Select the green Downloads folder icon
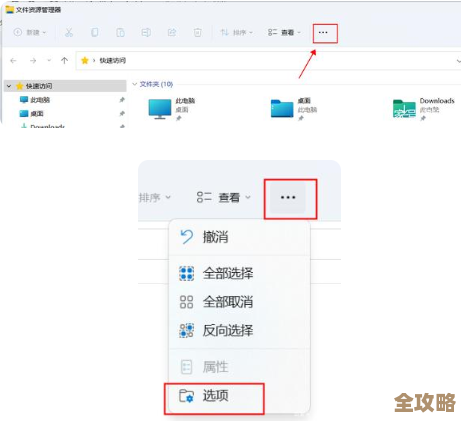 click(404, 109)
